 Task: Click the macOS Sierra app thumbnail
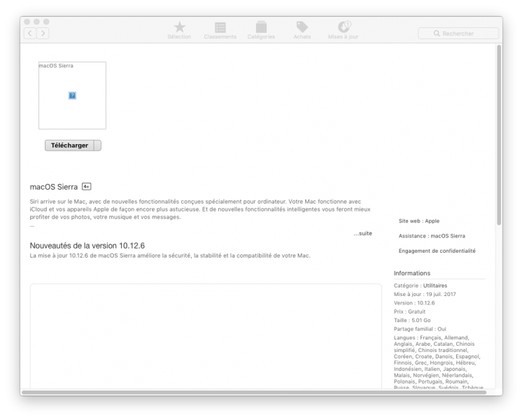point(72,96)
